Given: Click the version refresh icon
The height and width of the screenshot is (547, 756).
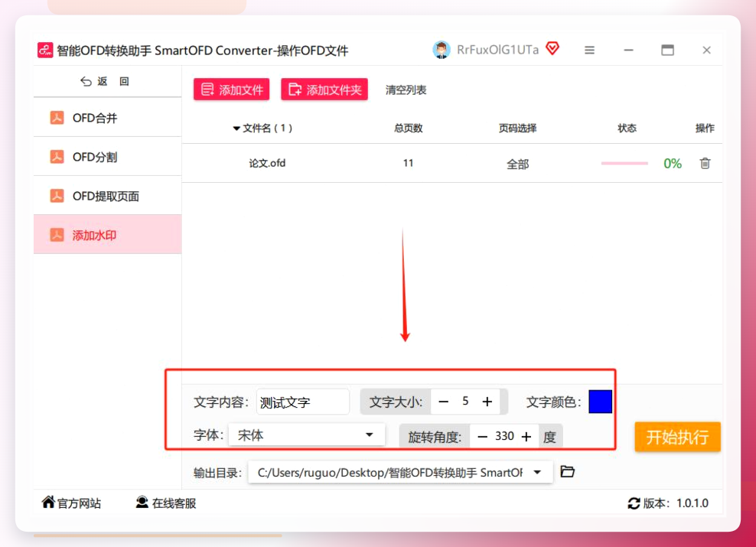Looking at the screenshot, I should (x=634, y=503).
